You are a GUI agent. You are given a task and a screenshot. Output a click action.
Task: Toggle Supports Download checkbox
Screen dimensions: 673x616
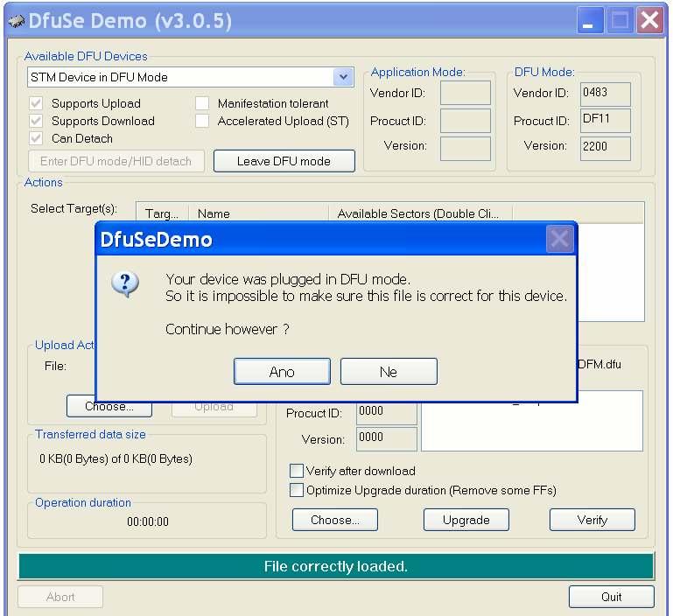pyautogui.click(x=36, y=121)
